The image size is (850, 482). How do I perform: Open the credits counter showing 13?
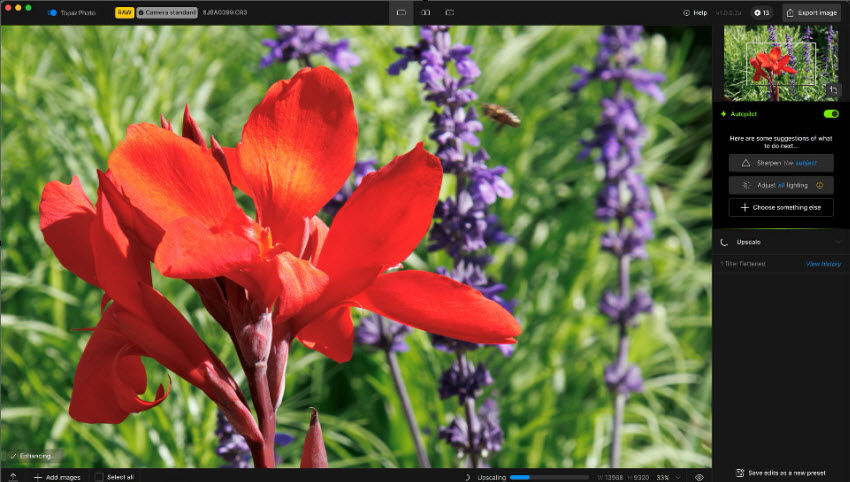pos(762,12)
